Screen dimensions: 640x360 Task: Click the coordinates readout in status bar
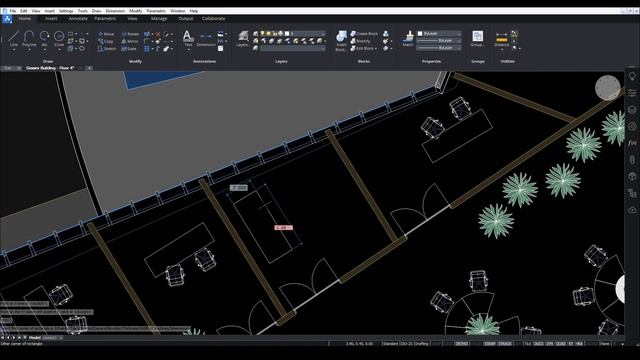[x=359, y=344]
